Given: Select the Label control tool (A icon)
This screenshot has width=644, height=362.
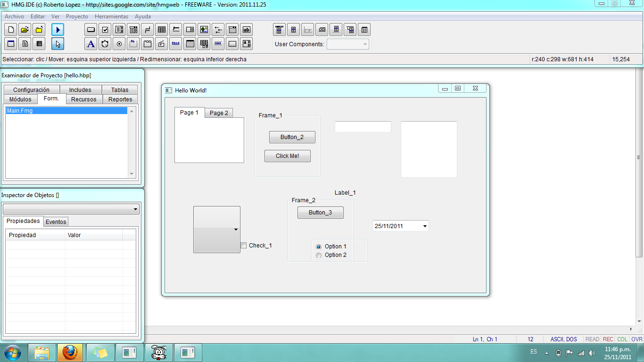Looking at the screenshot, I should coord(91,43).
